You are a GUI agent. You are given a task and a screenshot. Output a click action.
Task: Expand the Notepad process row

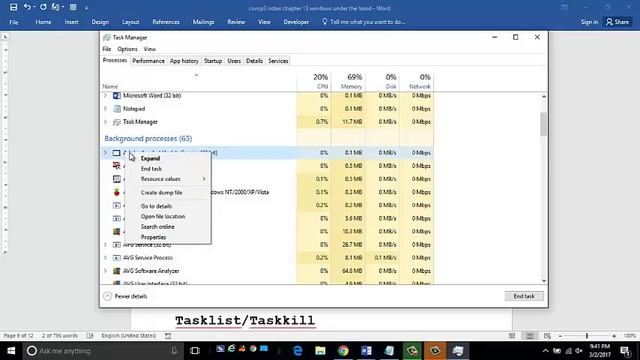[105, 109]
